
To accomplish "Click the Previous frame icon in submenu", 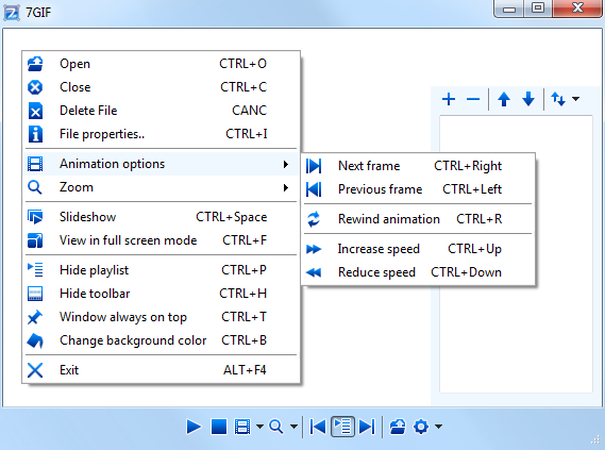I will [313, 189].
